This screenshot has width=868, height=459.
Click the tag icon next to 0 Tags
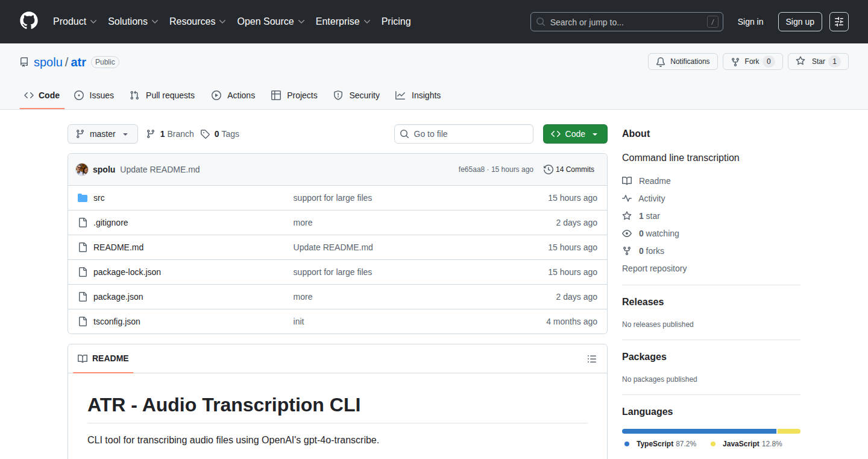[x=205, y=134]
